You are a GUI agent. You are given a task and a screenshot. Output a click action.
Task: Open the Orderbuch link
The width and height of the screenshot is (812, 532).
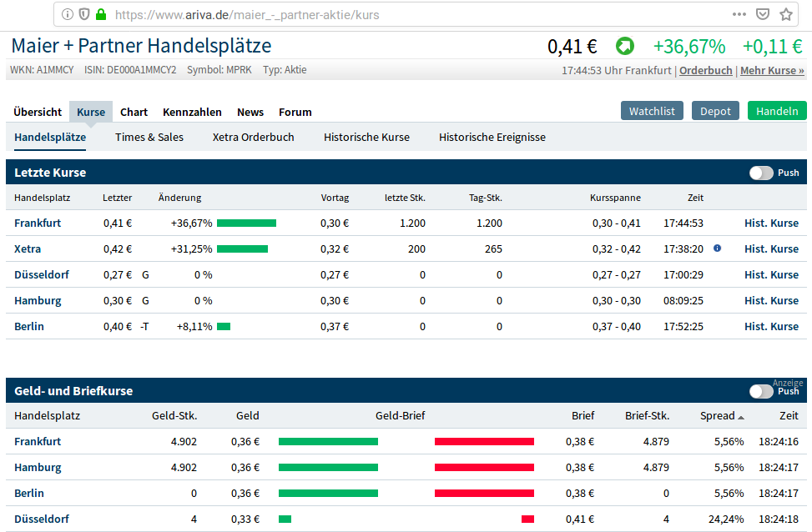pyautogui.click(x=705, y=70)
